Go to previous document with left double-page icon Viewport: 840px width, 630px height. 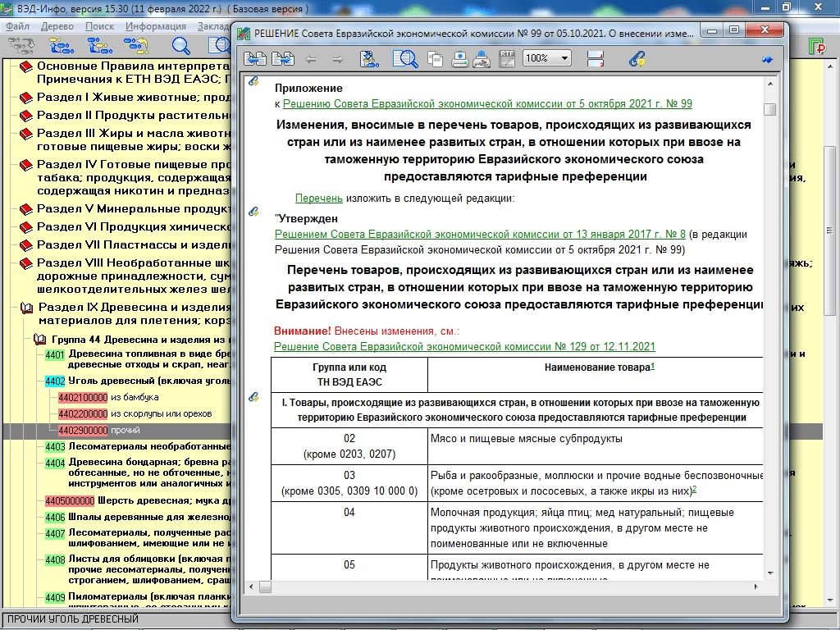tap(255, 58)
